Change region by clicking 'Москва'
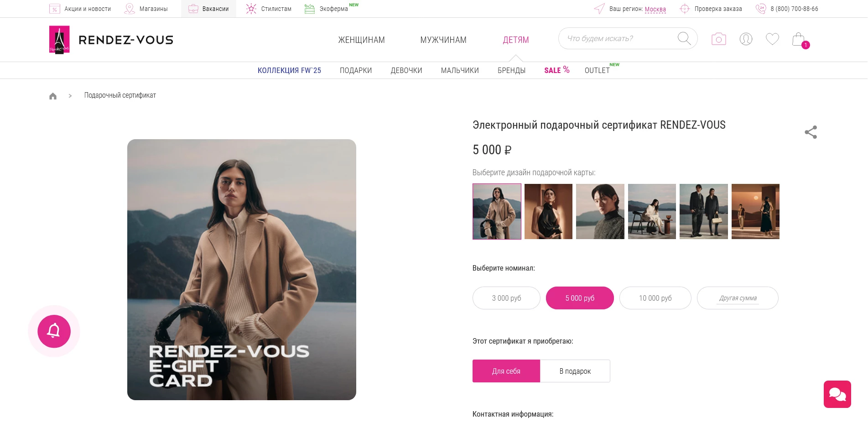The height and width of the screenshot is (423, 868). (655, 9)
